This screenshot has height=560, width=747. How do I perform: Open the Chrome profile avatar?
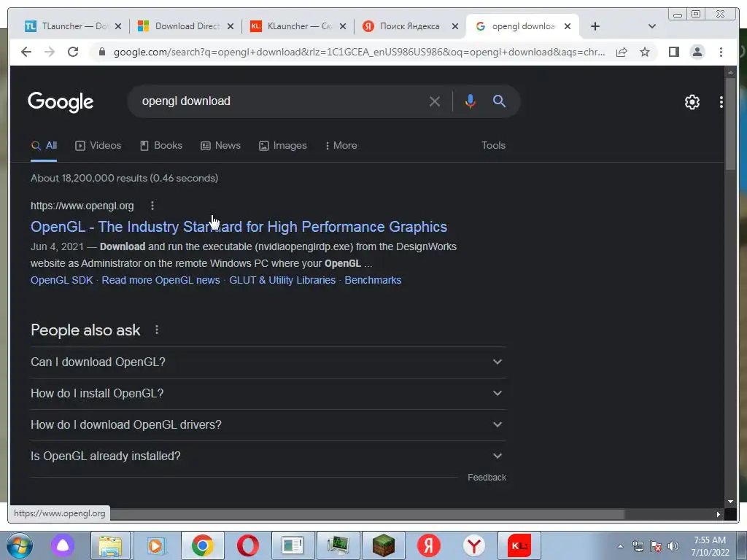[697, 52]
